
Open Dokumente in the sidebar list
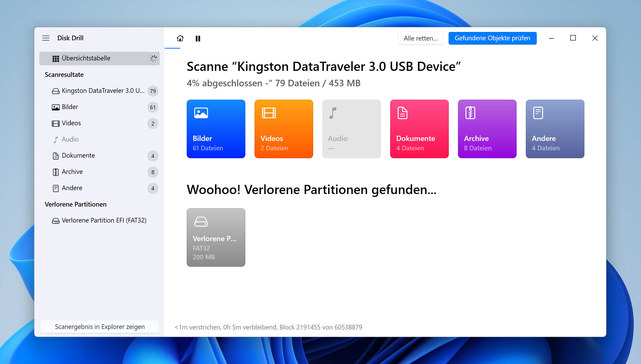click(x=100, y=156)
